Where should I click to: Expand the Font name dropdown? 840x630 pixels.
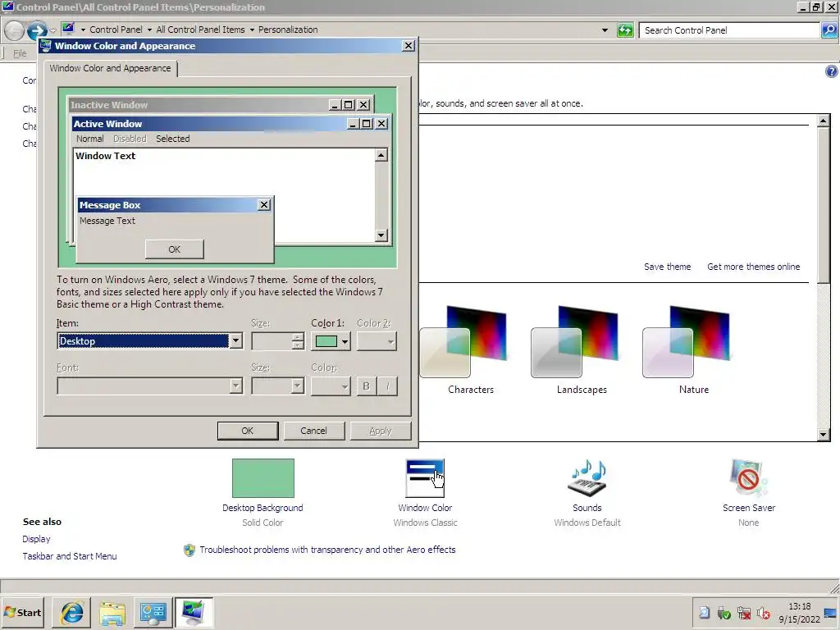tap(235, 386)
